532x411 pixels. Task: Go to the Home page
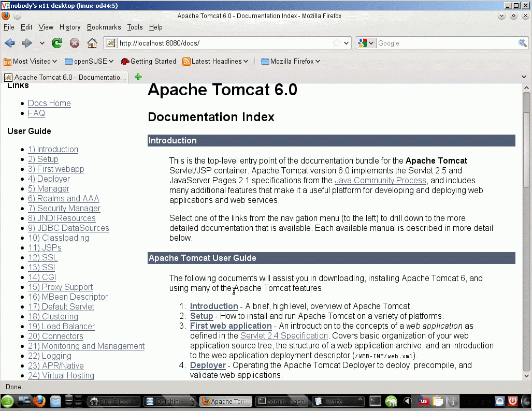(x=92, y=43)
